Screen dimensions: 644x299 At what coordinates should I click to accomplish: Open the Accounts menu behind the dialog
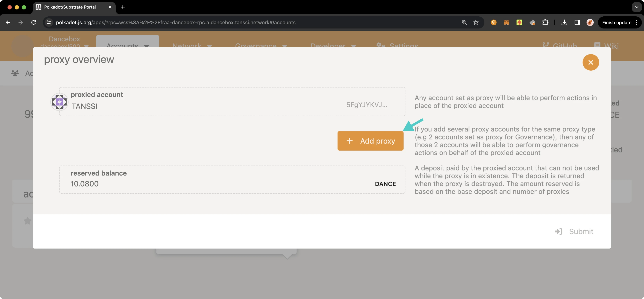pyautogui.click(x=128, y=41)
